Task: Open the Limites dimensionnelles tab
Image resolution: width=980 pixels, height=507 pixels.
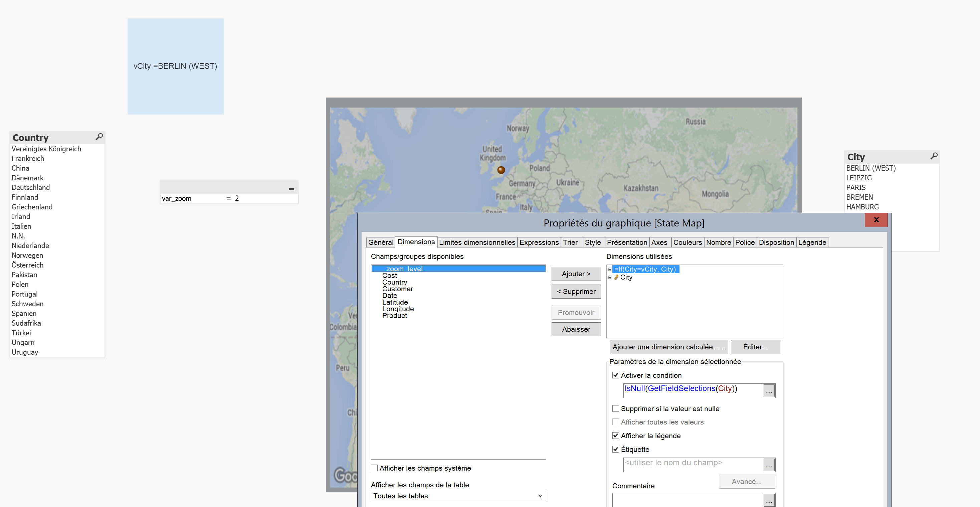Action: (x=477, y=242)
